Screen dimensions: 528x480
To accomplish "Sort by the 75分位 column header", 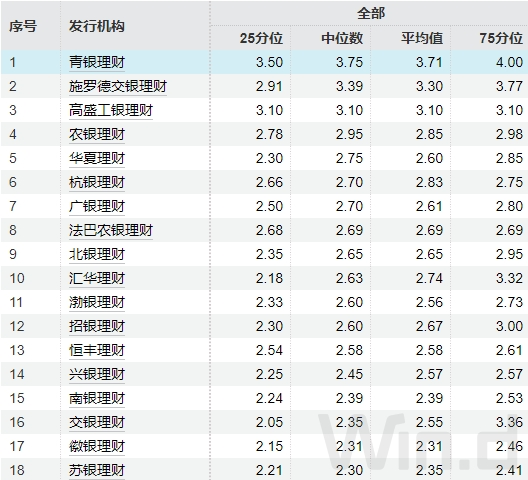I will point(501,38).
